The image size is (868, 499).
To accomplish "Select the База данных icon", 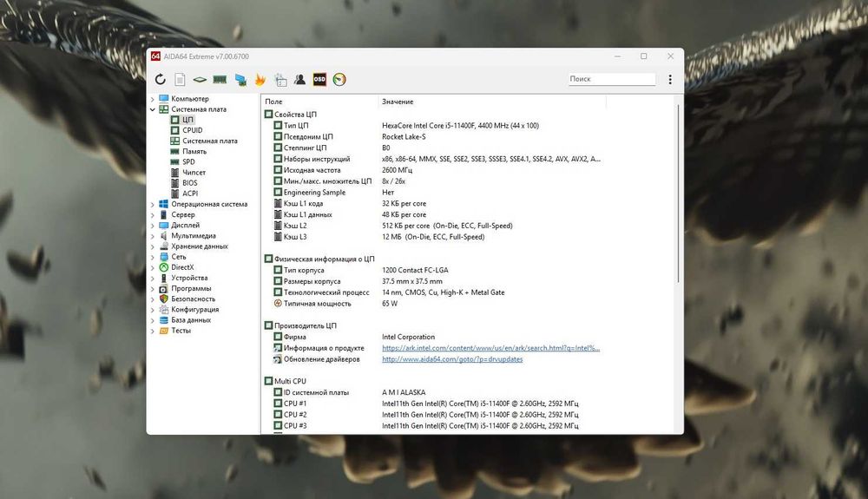I will click(164, 319).
